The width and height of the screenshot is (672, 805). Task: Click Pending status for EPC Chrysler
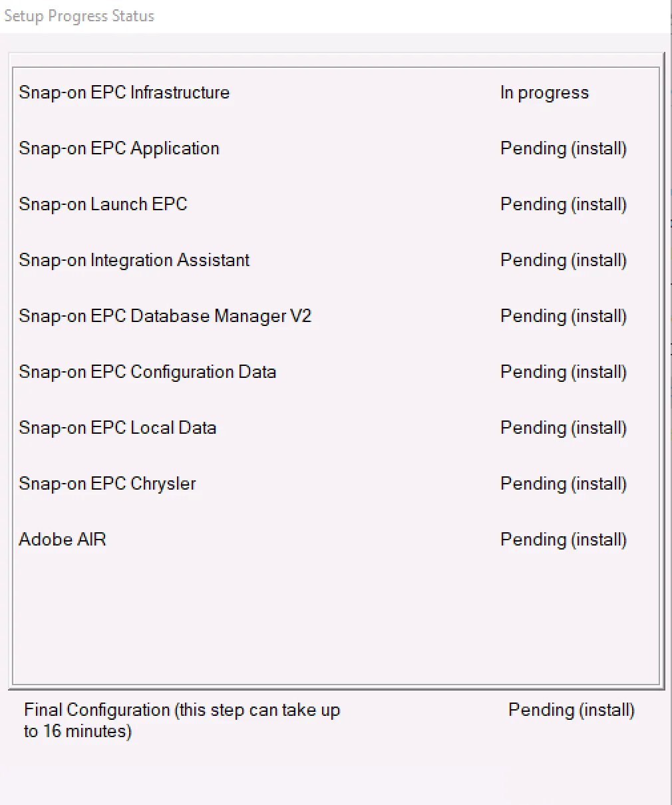[563, 484]
